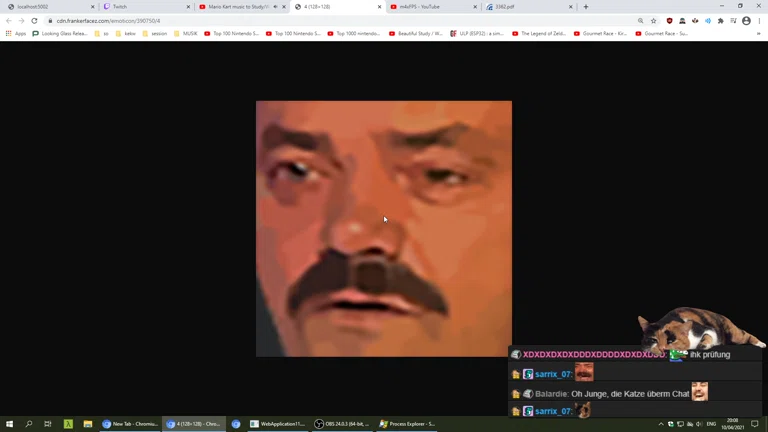Open the Mario Kart music tab
768x432 pixels.
[238, 7]
